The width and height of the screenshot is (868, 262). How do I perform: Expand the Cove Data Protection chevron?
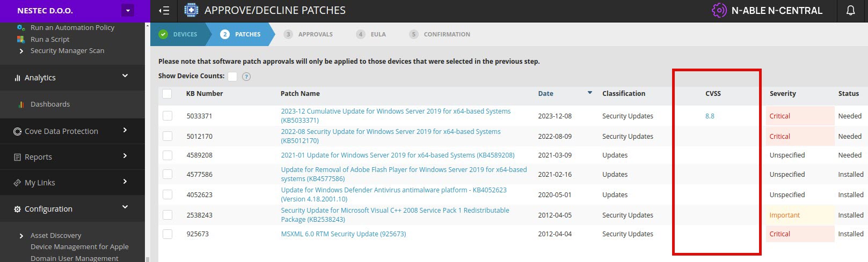click(125, 130)
